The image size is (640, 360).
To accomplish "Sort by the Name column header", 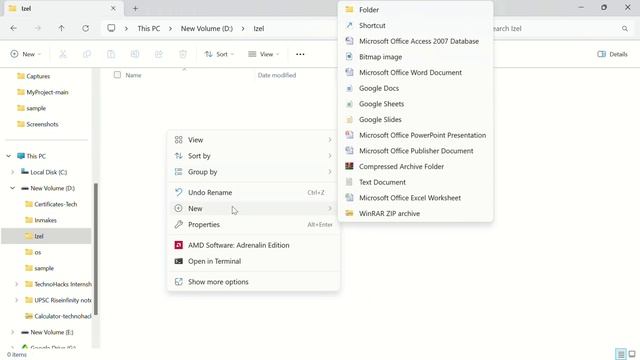I will (133, 75).
